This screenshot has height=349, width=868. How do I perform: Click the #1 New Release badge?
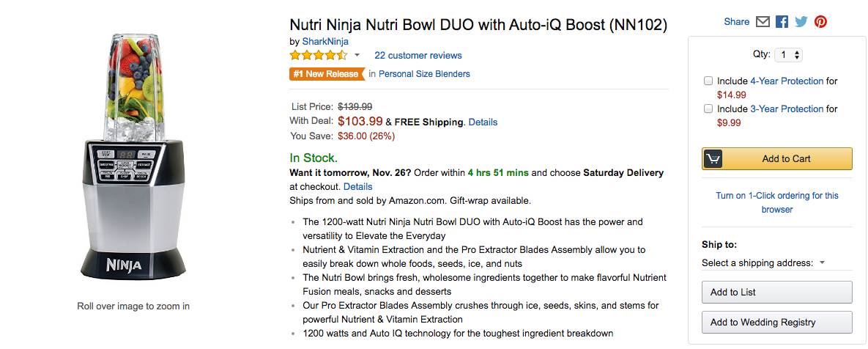pos(327,73)
